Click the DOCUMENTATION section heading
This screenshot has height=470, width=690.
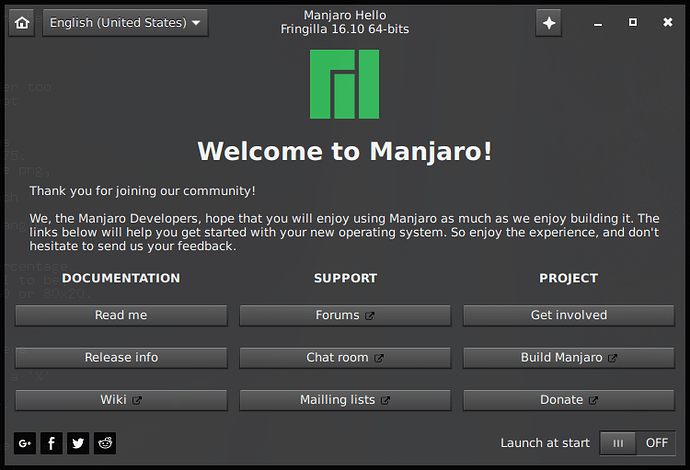pyautogui.click(x=121, y=278)
